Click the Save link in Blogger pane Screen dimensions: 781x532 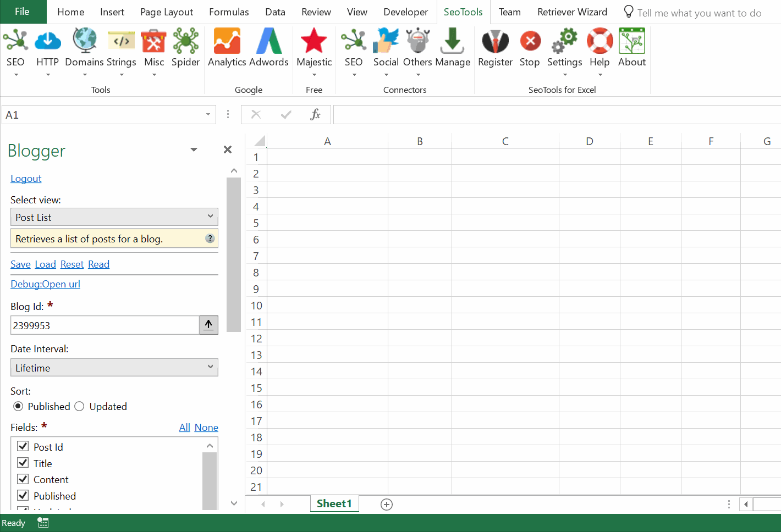pyautogui.click(x=20, y=264)
